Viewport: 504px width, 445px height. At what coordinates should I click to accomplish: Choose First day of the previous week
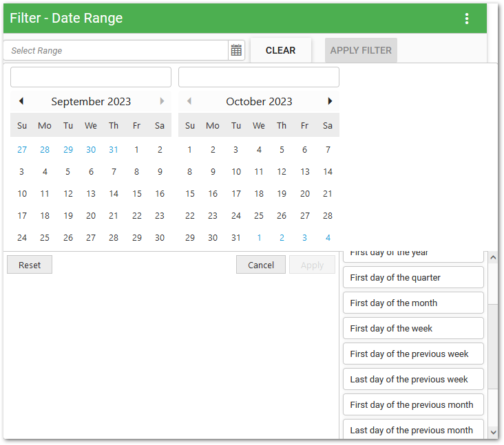click(x=413, y=354)
